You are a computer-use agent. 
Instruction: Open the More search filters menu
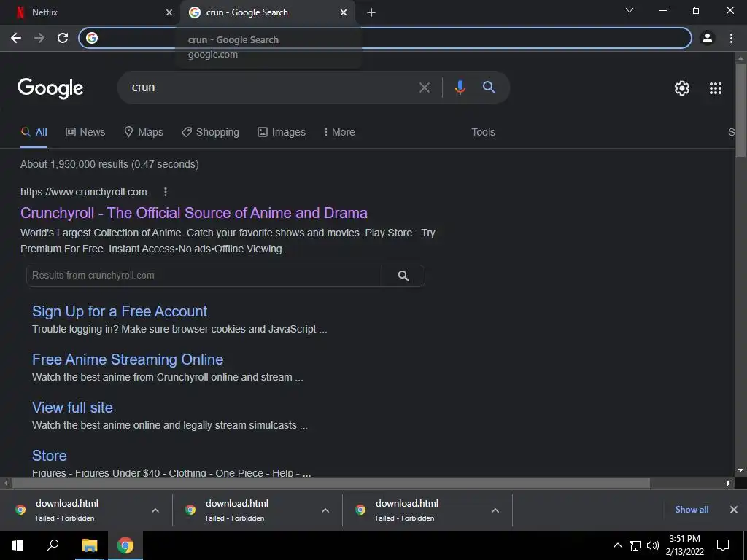pos(339,133)
